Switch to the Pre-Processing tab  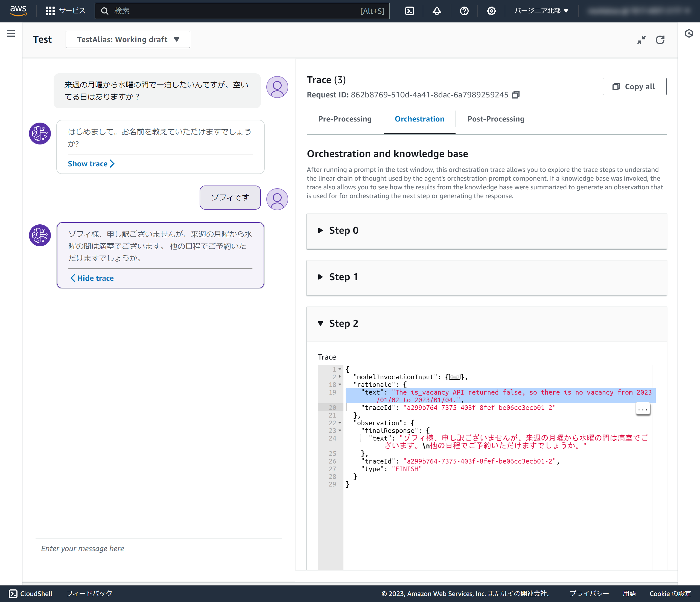pos(345,119)
